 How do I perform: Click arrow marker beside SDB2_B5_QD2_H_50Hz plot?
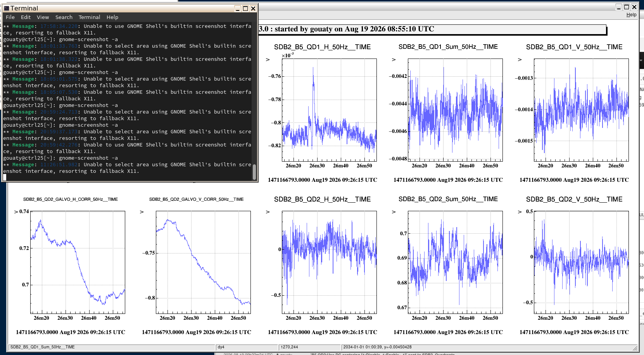click(268, 212)
